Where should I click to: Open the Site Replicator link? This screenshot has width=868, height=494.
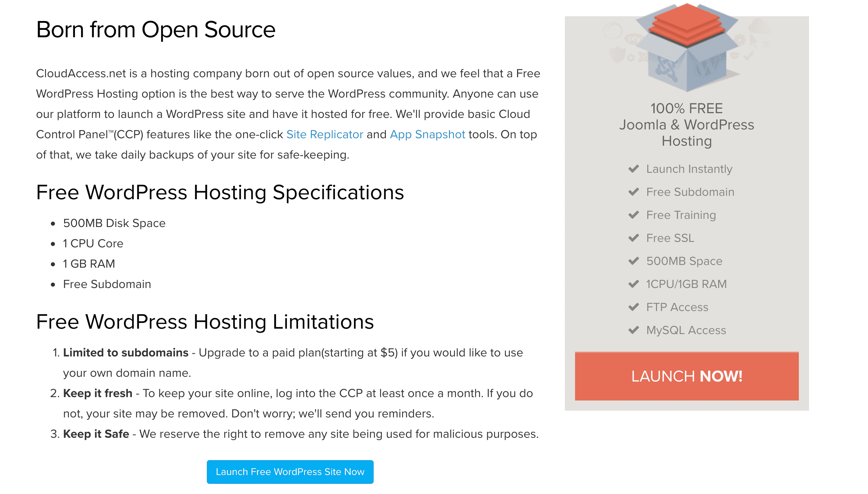pos(324,135)
